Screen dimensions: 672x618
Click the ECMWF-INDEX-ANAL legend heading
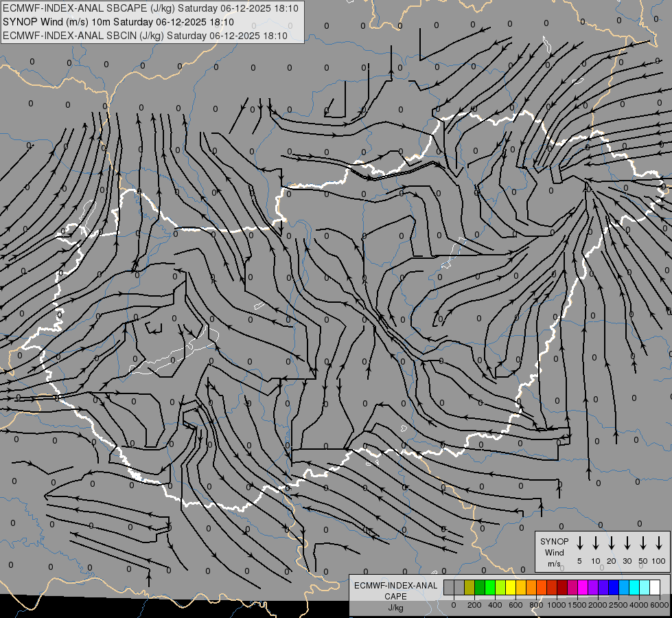click(395, 586)
